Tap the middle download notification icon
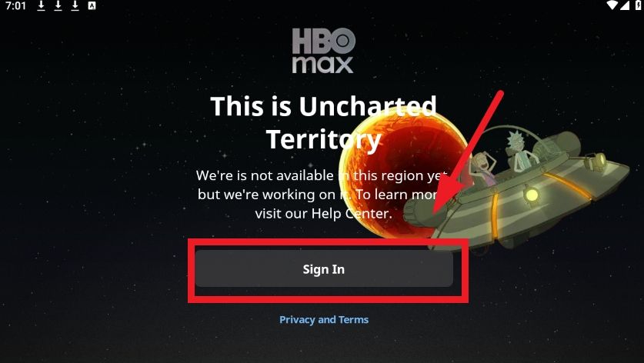Viewport: 644px width, 363px height. point(58,5)
